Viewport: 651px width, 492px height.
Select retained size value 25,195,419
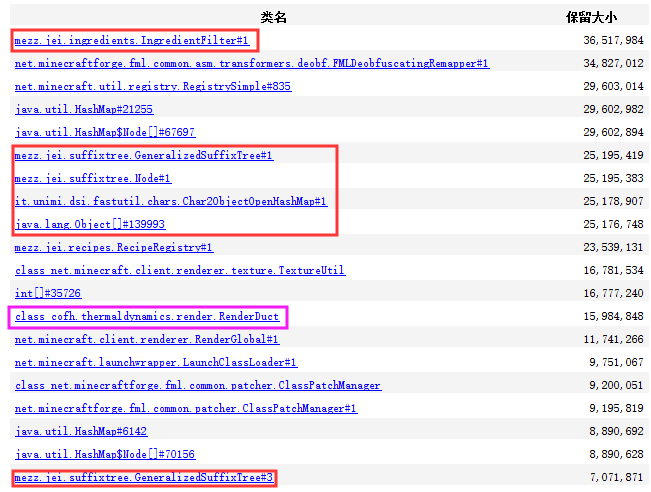pos(613,155)
